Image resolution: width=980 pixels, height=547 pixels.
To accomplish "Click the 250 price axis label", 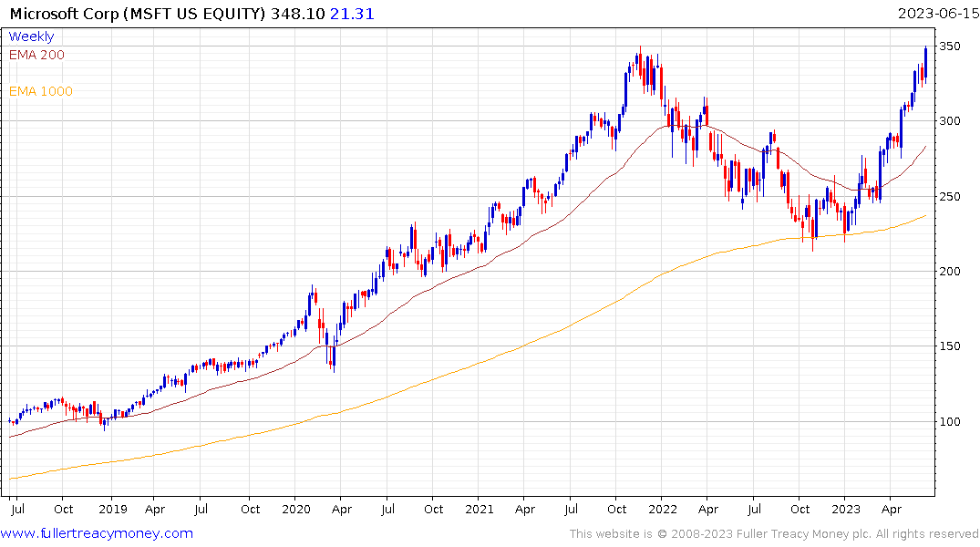I will click(x=950, y=196).
